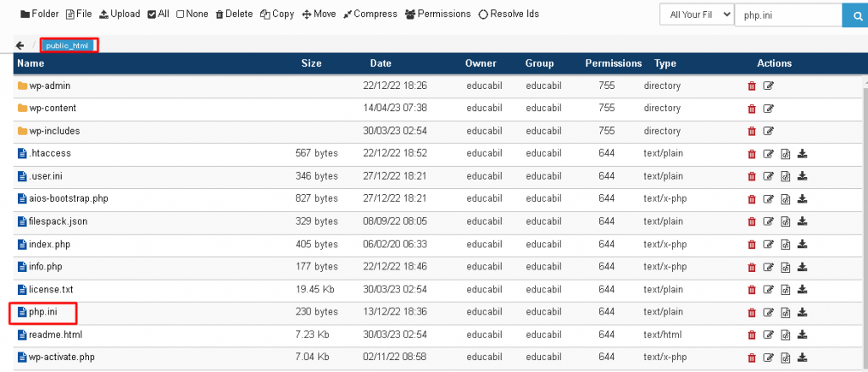
Task: Click the search magnifier button
Action: (x=854, y=15)
